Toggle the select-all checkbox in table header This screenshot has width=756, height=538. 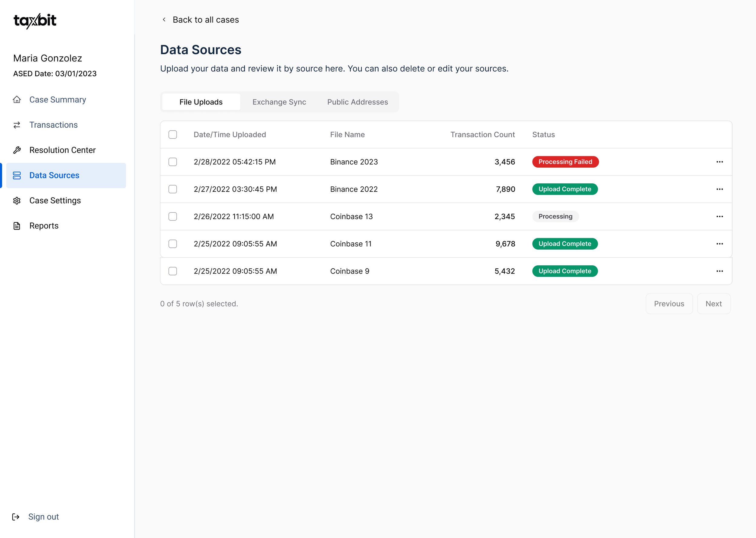pyautogui.click(x=173, y=134)
